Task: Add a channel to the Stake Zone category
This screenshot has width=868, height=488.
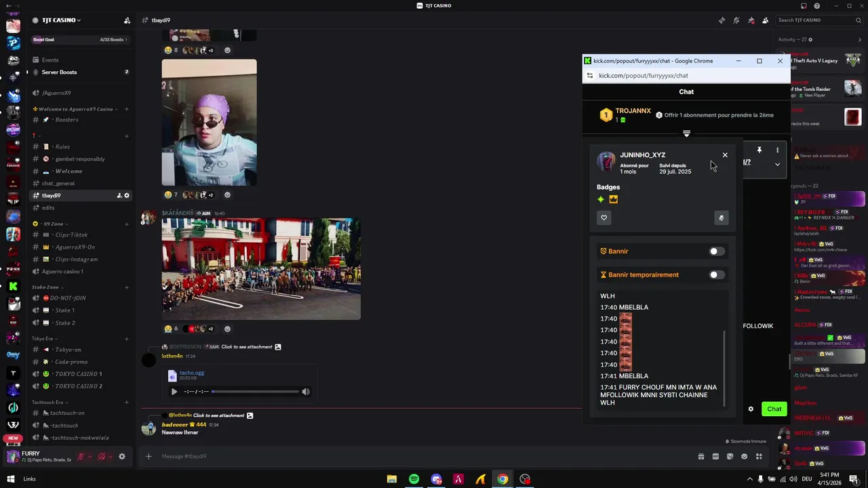Action: 127,287
